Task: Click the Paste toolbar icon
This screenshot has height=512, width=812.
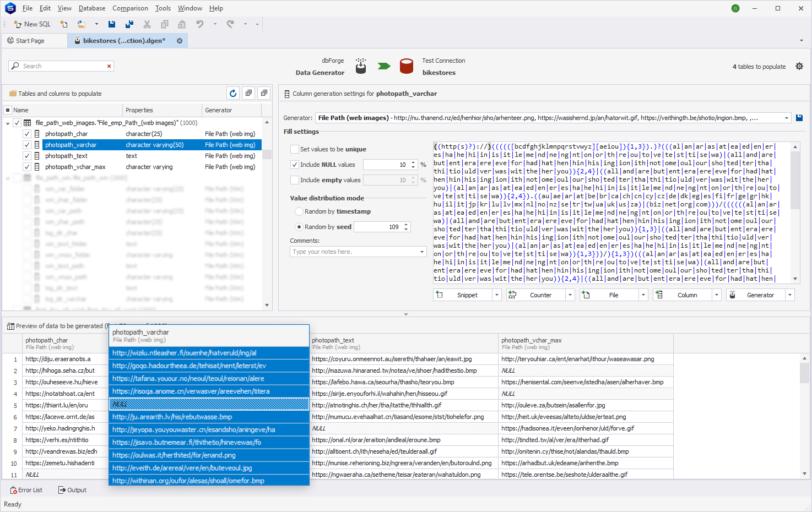Action: 182,24
